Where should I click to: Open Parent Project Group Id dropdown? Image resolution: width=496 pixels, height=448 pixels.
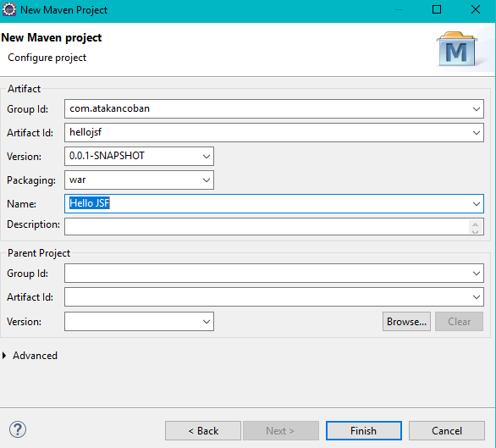tap(477, 274)
